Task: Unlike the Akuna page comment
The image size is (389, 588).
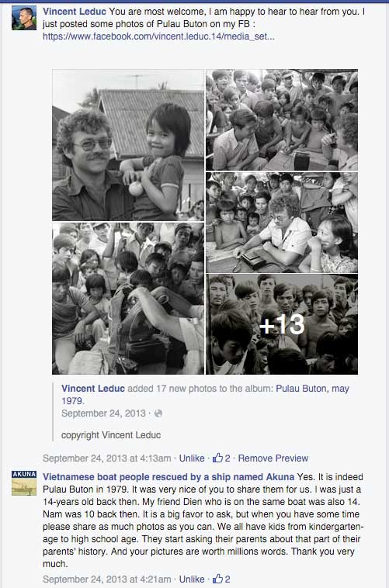Action: [x=192, y=579]
